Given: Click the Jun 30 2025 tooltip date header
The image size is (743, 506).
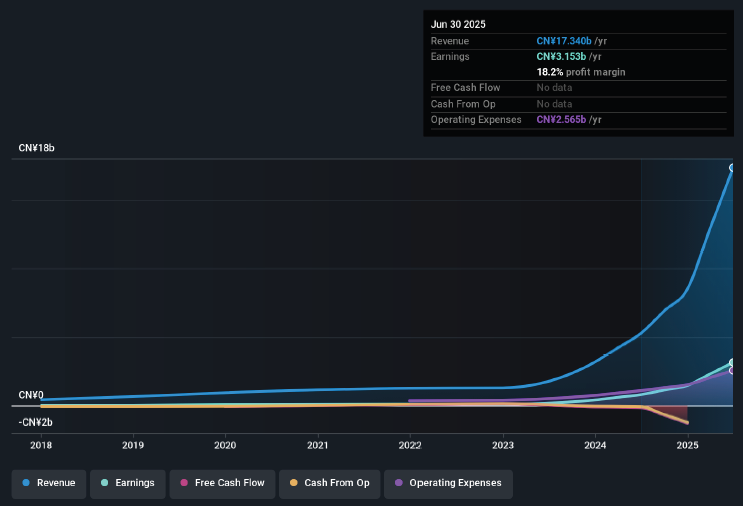Looking at the screenshot, I should pos(457,24).
